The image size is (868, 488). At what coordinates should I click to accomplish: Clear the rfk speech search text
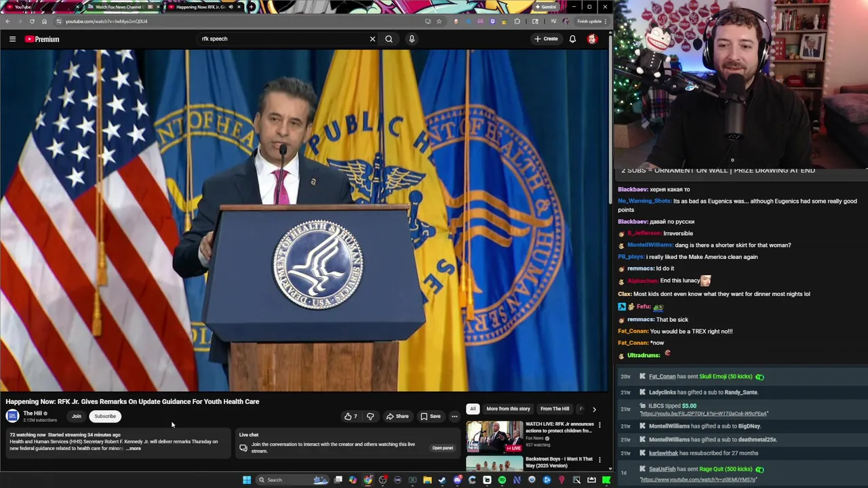coord(372,39)
